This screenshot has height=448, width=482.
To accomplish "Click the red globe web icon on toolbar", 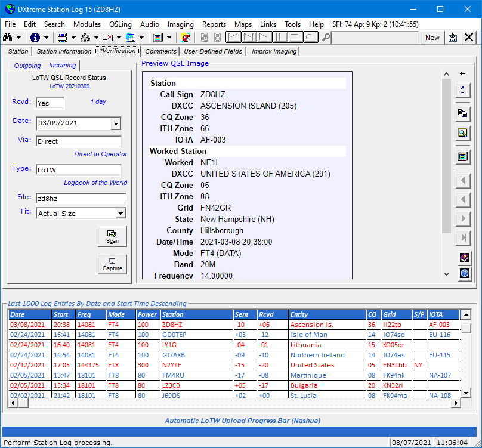I will pyautogui.click(x=185, y=37).
